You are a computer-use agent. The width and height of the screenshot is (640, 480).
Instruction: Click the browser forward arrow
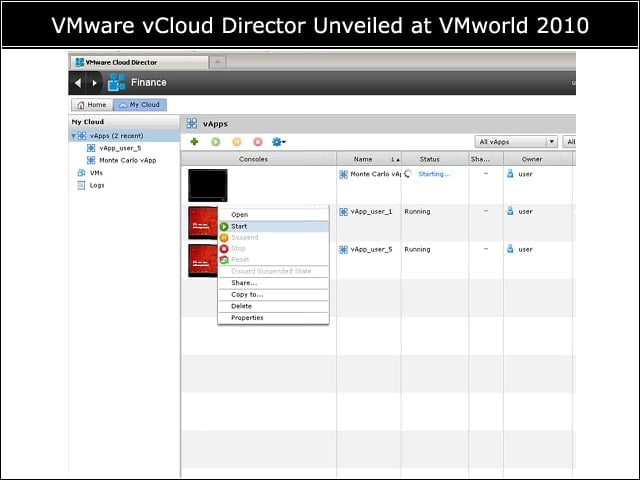95,83
